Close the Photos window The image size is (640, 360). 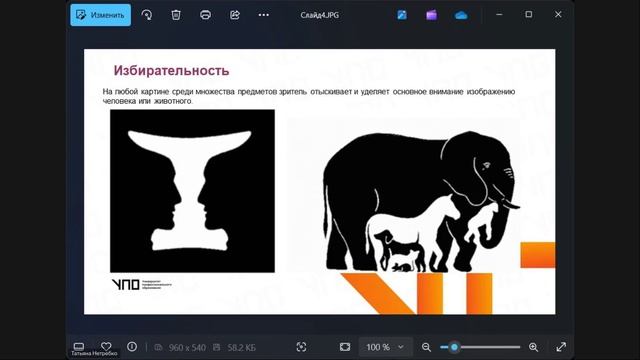pyautogui.click(x=558, y=14)
